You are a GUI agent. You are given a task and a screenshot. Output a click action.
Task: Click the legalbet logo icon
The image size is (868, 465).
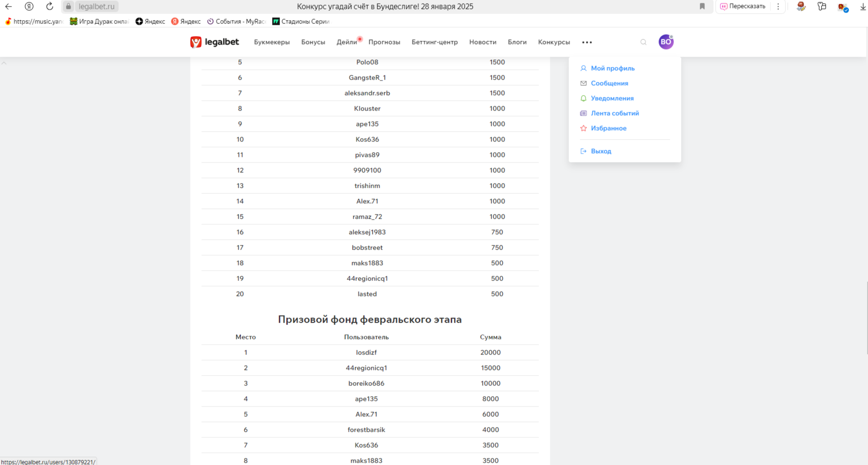[x=196, y=42]
